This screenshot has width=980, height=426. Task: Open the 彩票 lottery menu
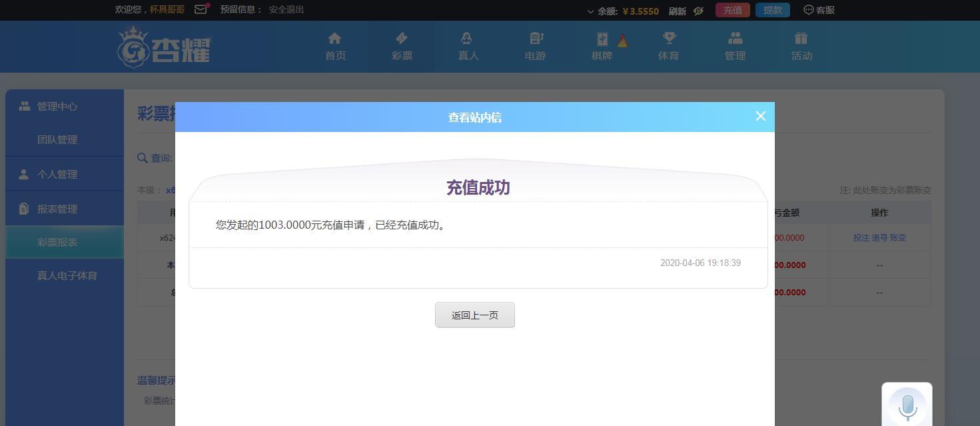402,46
